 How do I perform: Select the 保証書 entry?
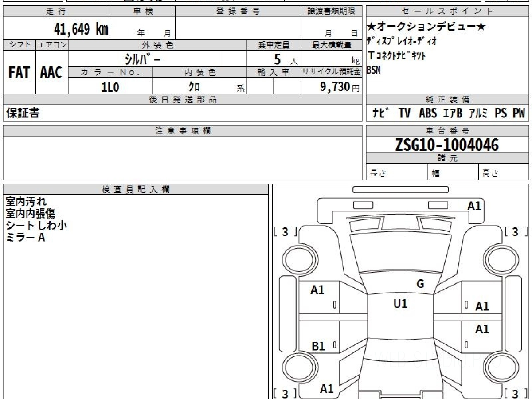pos(23,113)
